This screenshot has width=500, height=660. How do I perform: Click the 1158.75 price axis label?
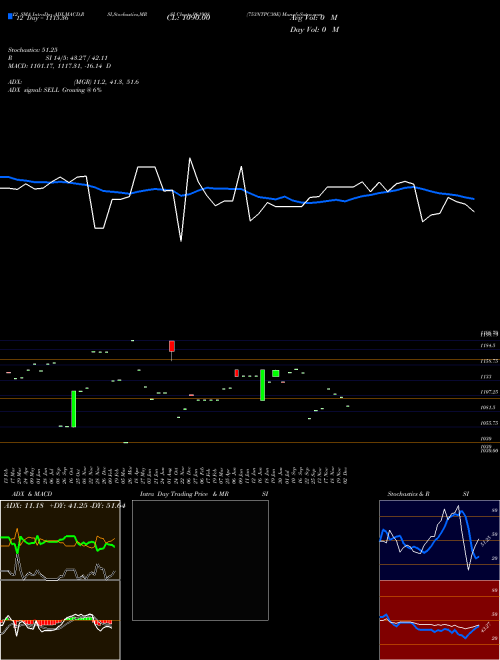pyautogui.click(x=489, y=361)
